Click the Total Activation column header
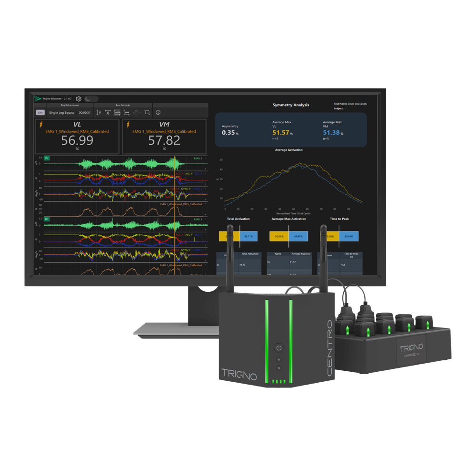476x476 pixels. [250, 254]
